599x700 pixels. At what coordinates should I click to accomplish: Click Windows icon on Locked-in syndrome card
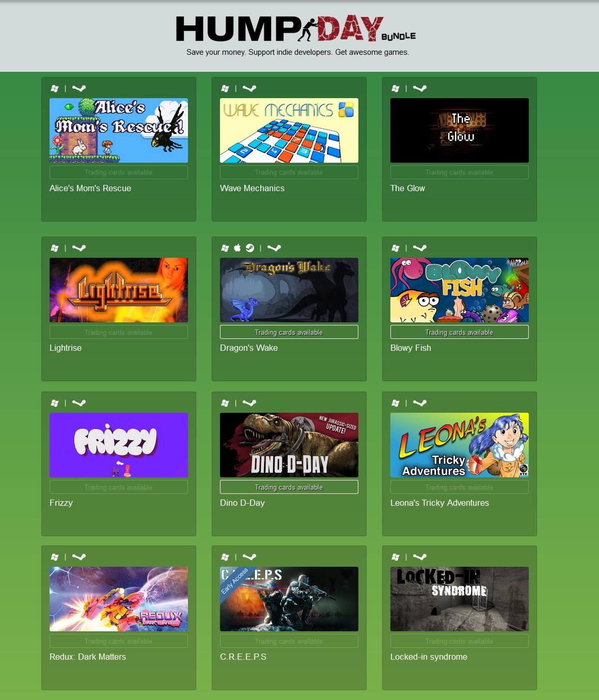[x=396, y=557]
